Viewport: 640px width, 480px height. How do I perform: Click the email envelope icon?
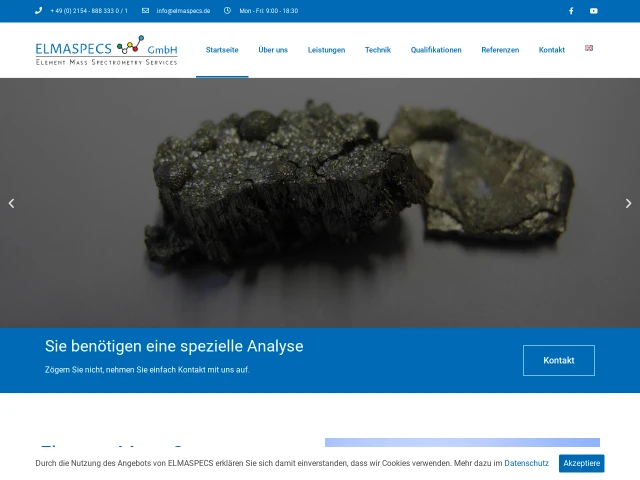click(146, 11)
